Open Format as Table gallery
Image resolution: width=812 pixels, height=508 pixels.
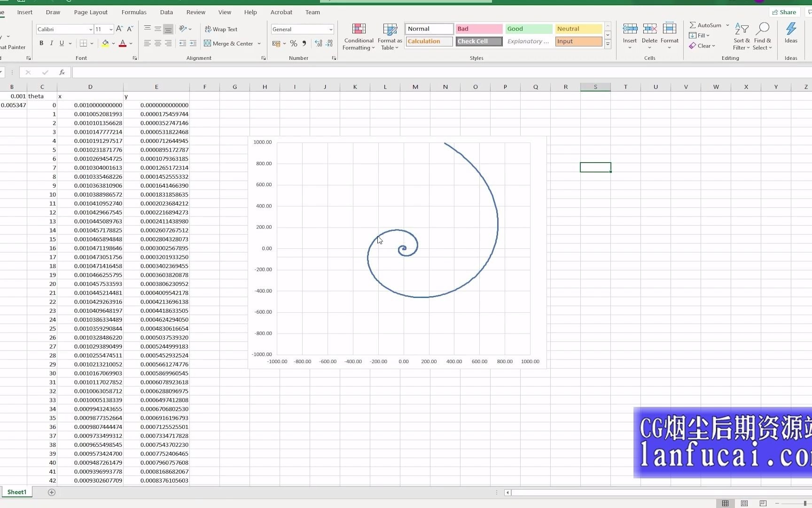click(390, 37)
